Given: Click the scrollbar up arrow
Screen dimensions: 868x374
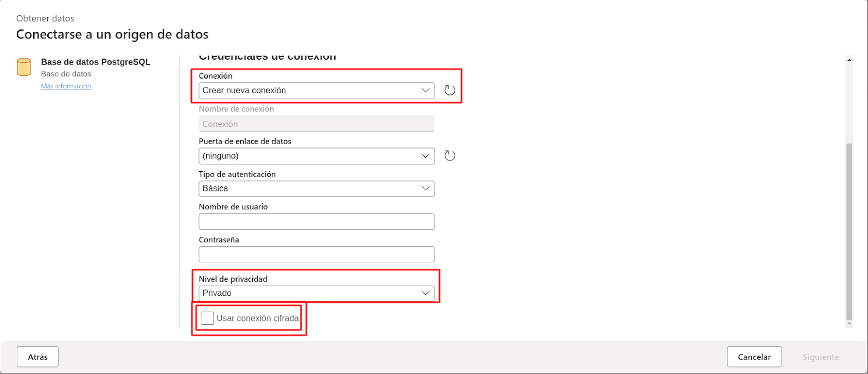Looking at the screenshot, I should (849, 60).
